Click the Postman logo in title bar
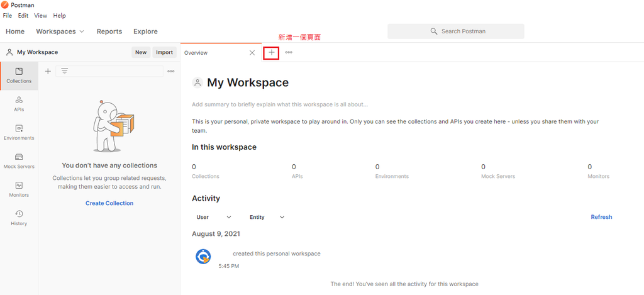This screenshot has height=295, width=644. [5, 5]
